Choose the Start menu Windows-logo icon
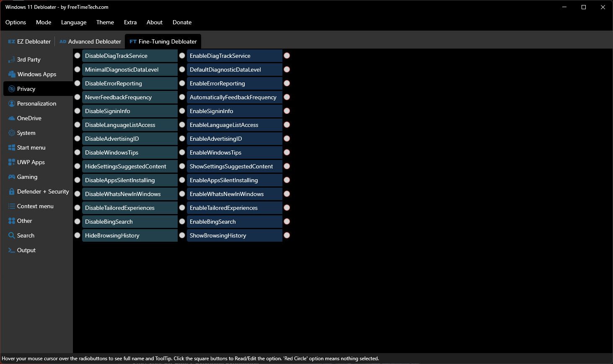 point(12,147)
